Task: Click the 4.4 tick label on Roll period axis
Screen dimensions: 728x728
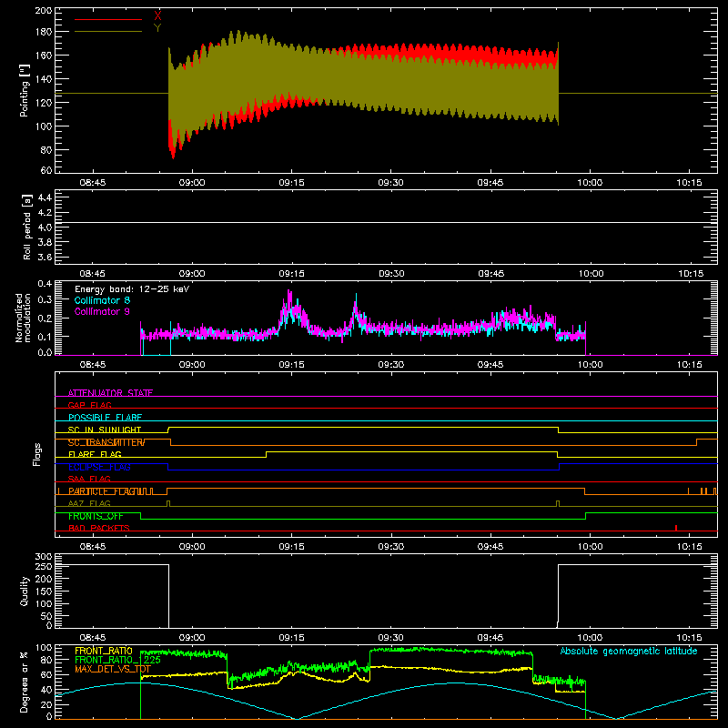Action: (x=45, y=197)
